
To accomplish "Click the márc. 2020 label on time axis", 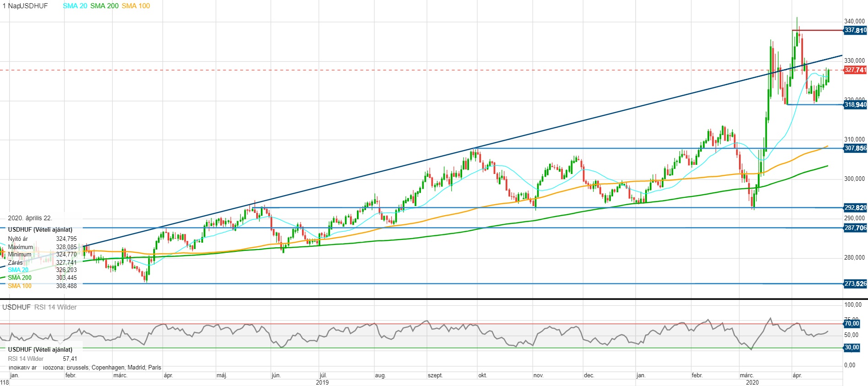I will (747, 375).
